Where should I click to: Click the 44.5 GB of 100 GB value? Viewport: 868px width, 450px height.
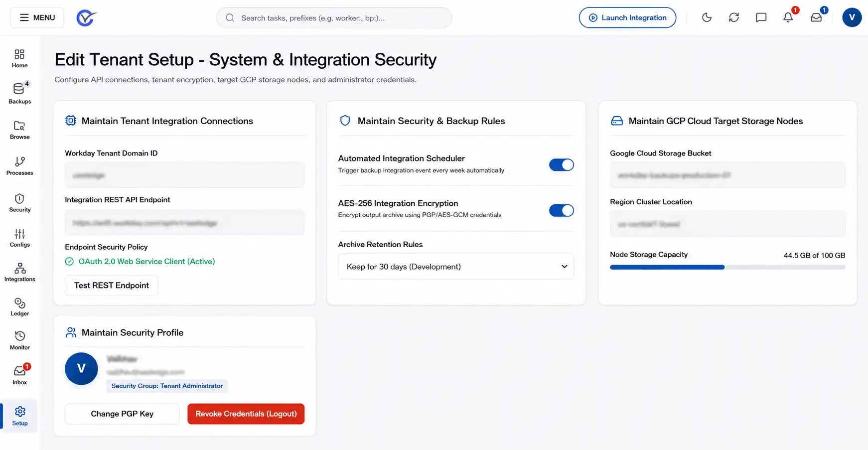tap(814, 255)
